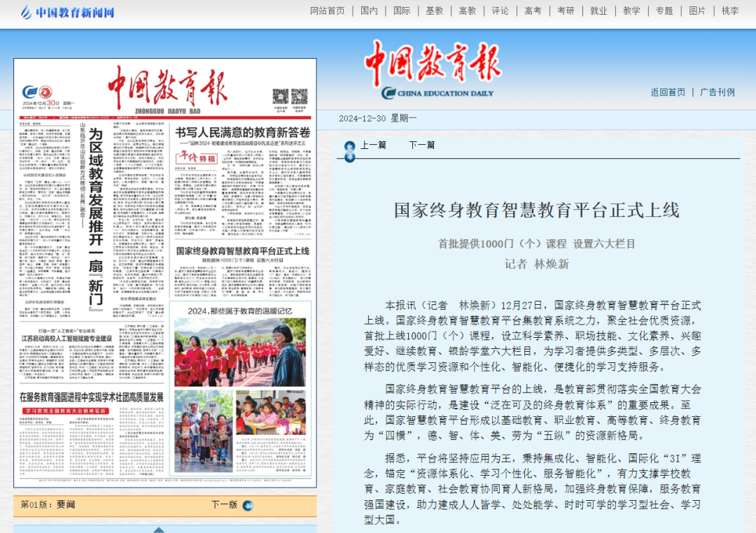Click the right QR code on newspaper page
This screenshot has width=756, height=533.
tap(299, 97)
